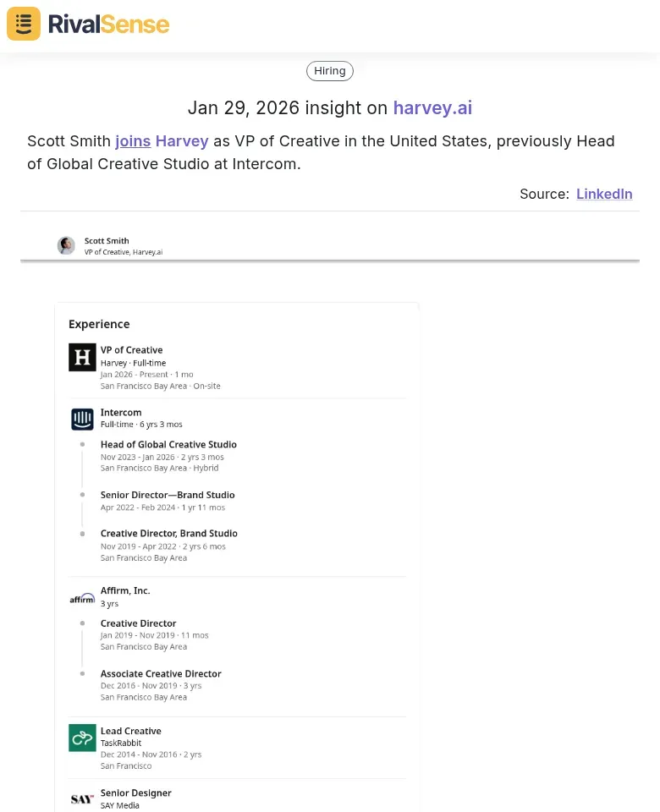Click the Senior Director—Brand Studio entry
Viewport: 660px width, 812px height.
168,495
